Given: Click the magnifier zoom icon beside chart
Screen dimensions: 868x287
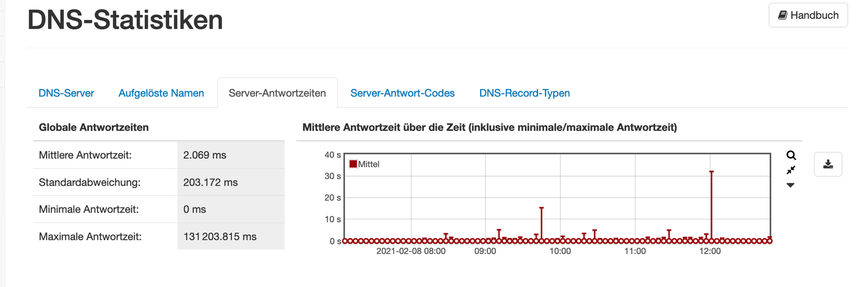Looking at the screenshot, I should click(x=791, y=156).
